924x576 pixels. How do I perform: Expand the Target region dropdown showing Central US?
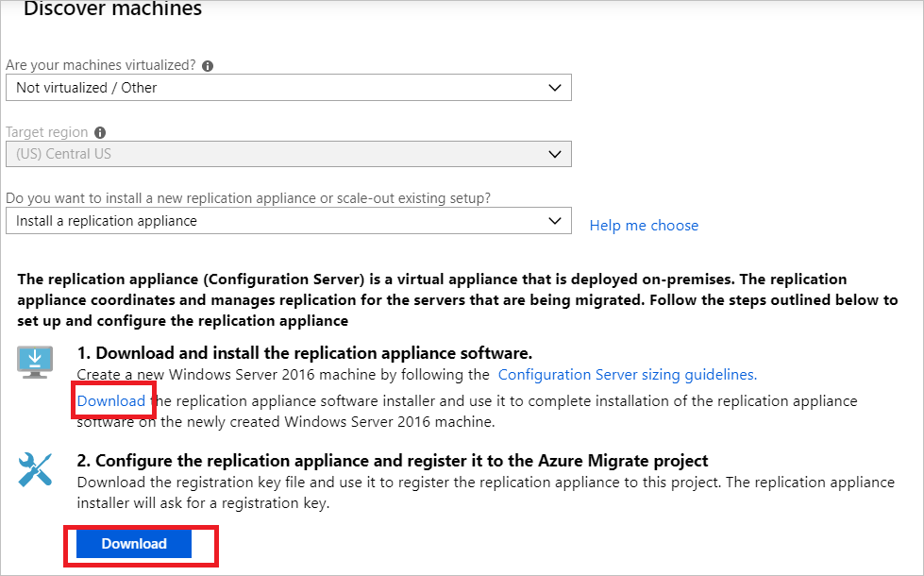[x=289, y=153]
